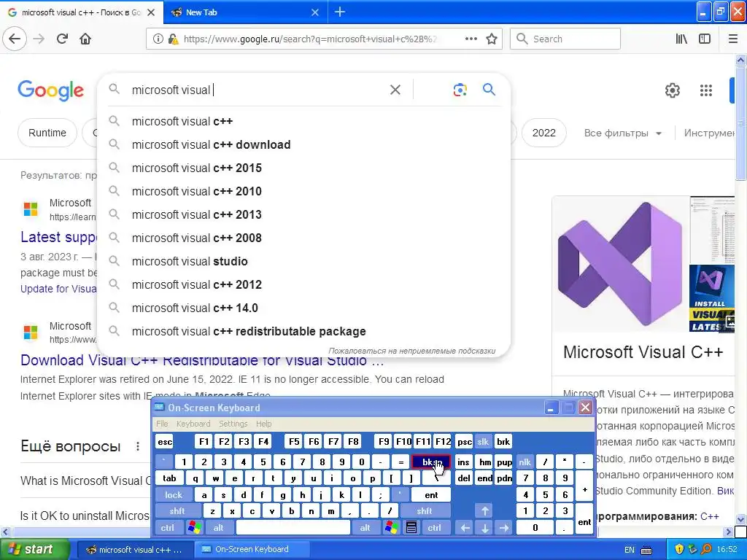
Task: Open page actions three-dot menu
Action: [471, 39]
